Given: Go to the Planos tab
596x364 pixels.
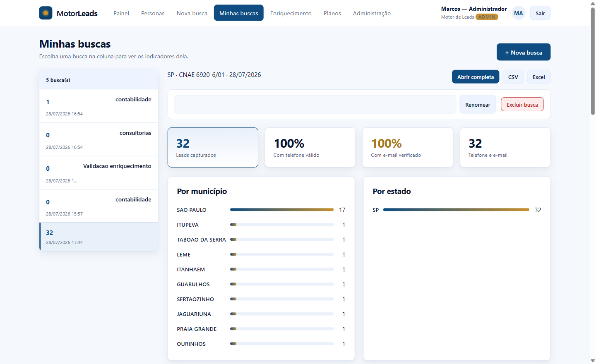Looking at the screenshot, I should click(x=332, y=13).
